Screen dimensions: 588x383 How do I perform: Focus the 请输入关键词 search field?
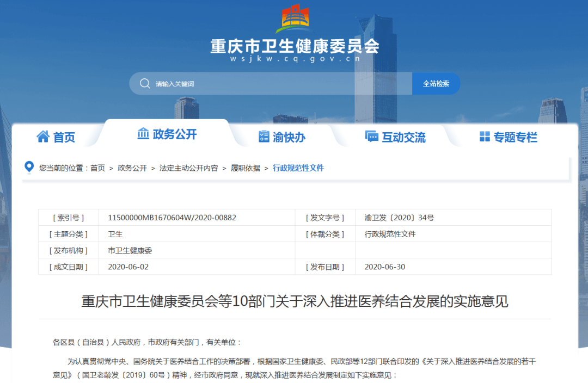[271, 84]
